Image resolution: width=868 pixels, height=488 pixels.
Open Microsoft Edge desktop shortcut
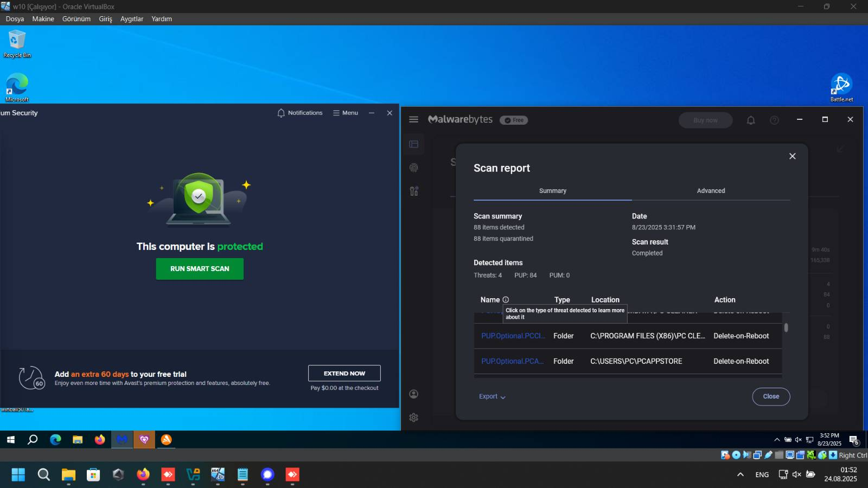click(17, 87)
